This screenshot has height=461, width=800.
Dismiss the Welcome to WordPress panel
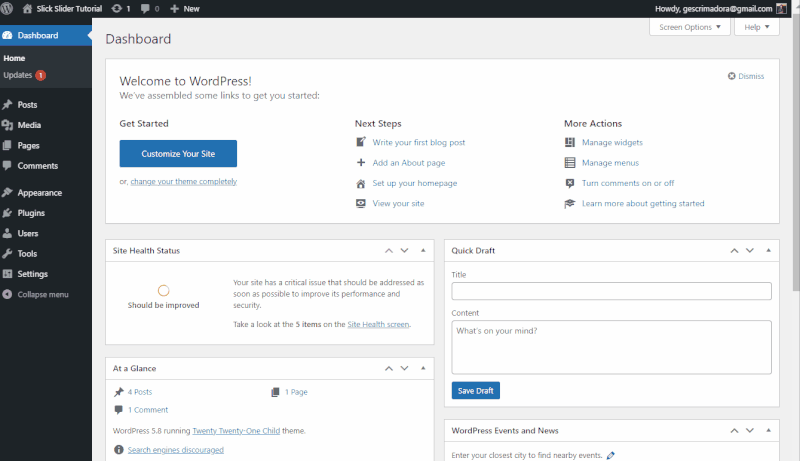(x=745, y=76)
